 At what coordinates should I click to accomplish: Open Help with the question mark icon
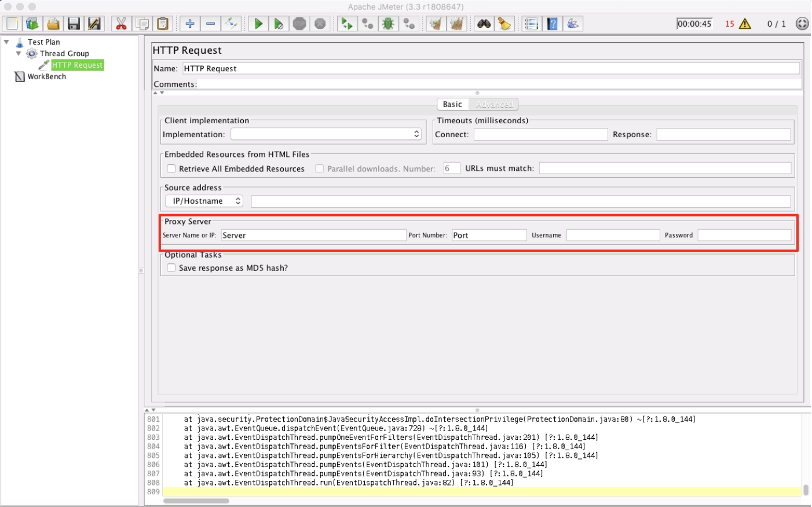(553, 24)
